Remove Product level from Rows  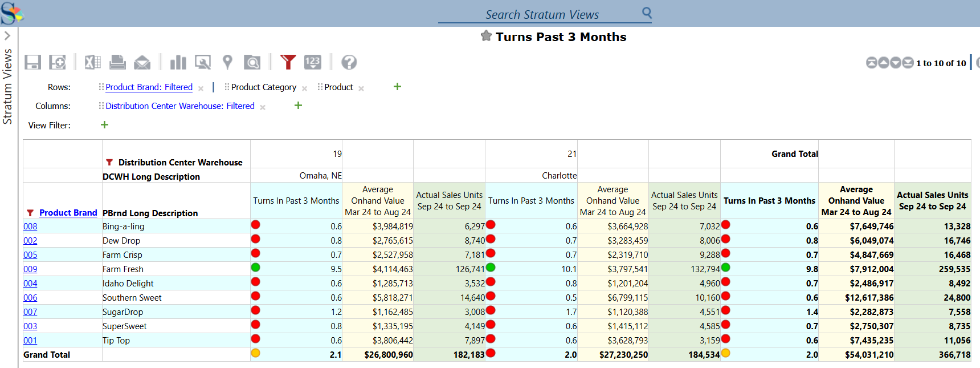[x=361, y=88]
